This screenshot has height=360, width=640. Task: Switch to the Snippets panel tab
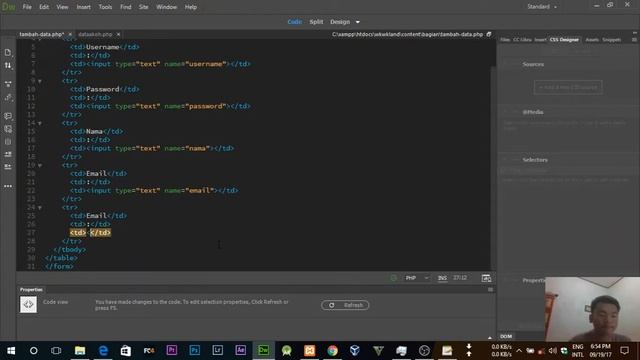[x=611, y=40]
